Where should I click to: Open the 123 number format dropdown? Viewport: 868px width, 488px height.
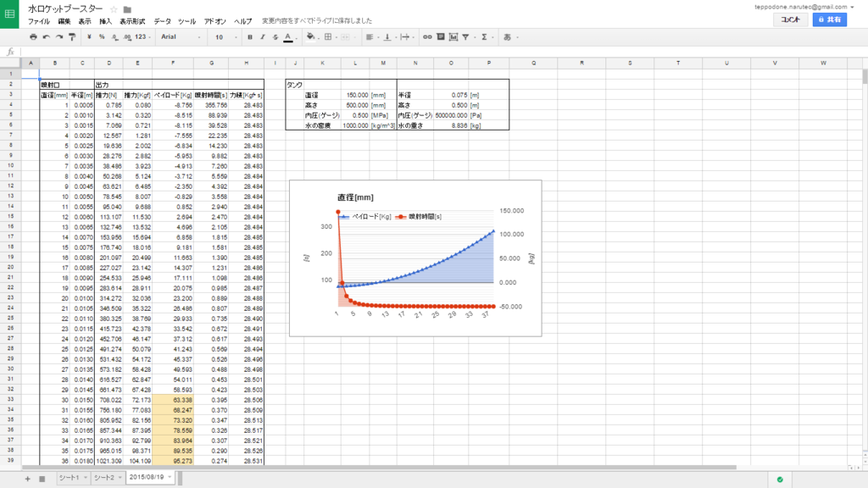tap(142, 37)
